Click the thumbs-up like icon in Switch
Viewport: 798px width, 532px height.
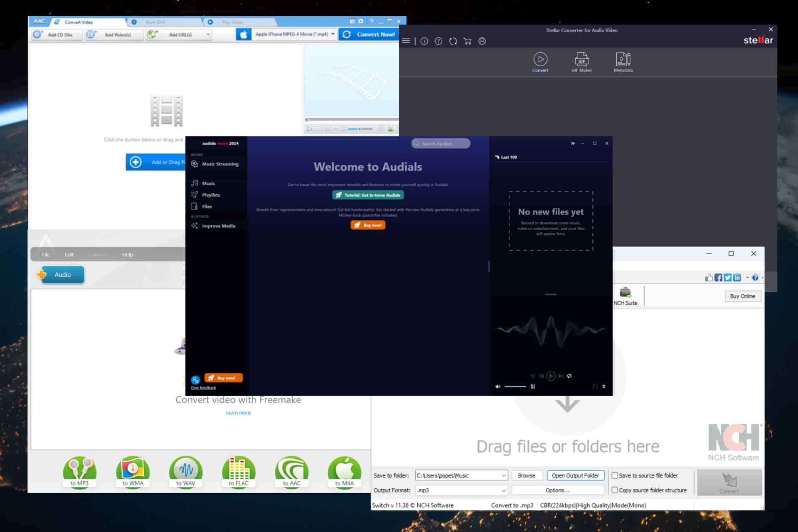(709, 278)
